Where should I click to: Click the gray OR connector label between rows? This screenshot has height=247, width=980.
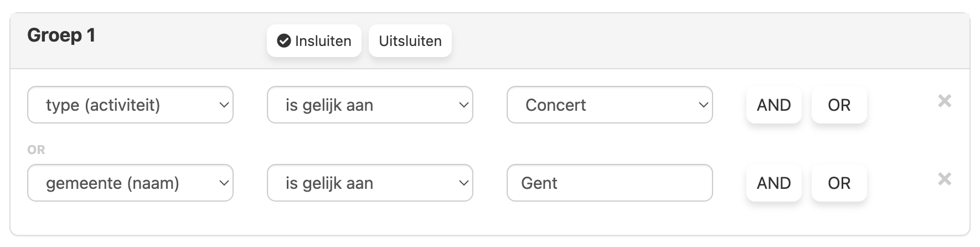click(36, 150)
